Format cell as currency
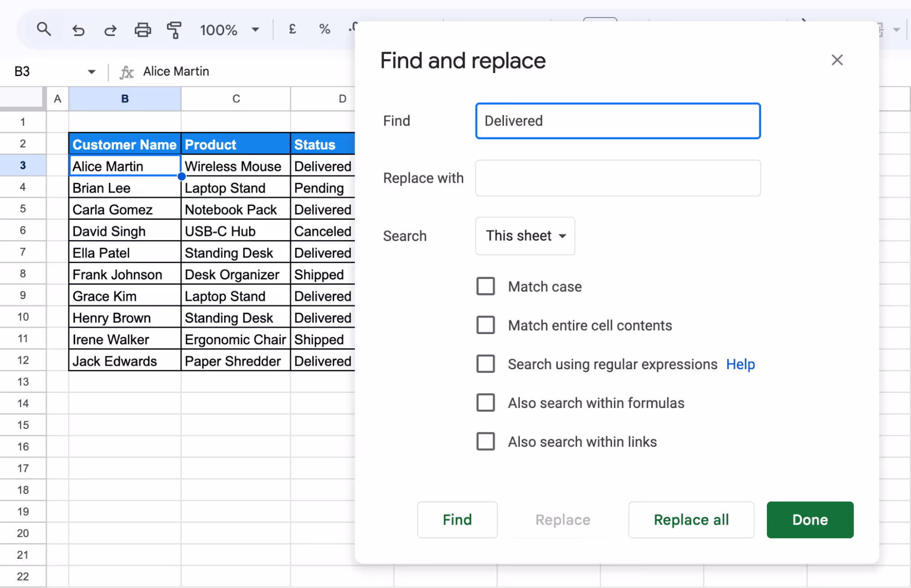The width and height of the screenshot is (911, 588). tap(292, 29)
